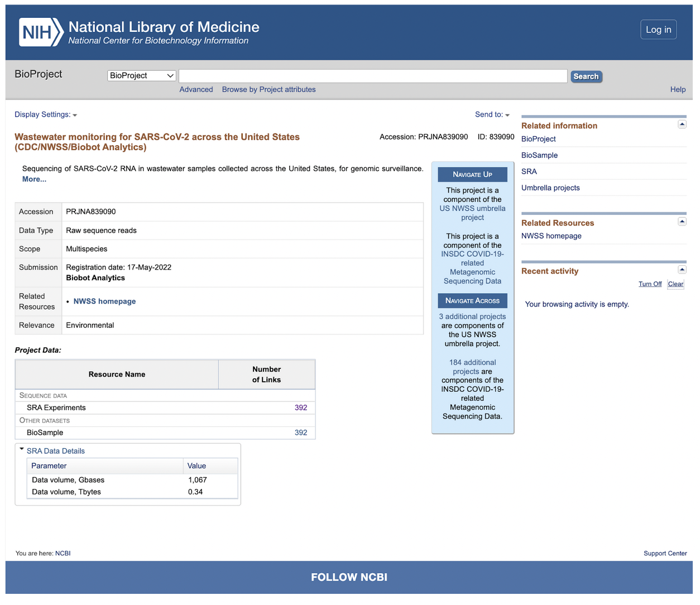This screenshot has width=700, height=605.
Task: Open NWSS homepage link in table
Action: point(104,301)
